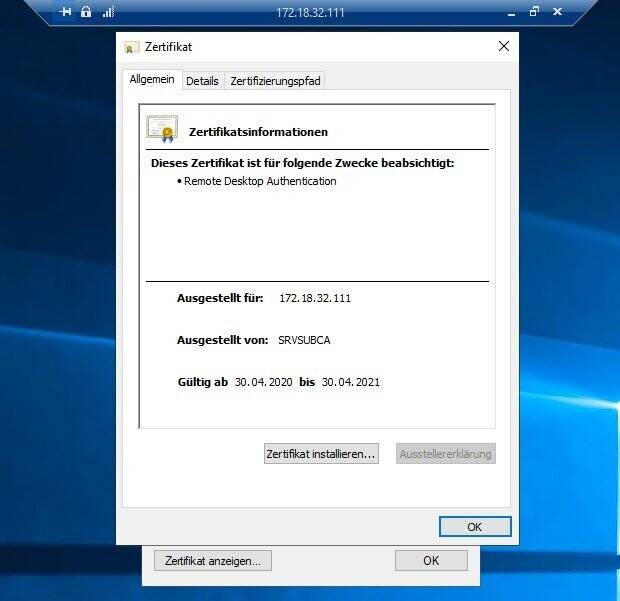The image size is (620, 601).
Task: Close the Zertifikat dialog with X
Action: click(503, 46)
